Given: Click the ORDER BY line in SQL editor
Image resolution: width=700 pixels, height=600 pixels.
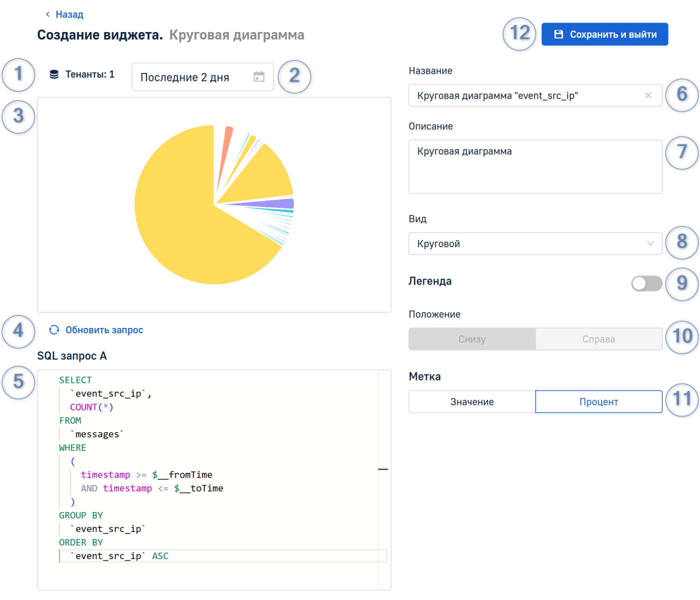Looking at the screenshot, I should coord(81,542).
